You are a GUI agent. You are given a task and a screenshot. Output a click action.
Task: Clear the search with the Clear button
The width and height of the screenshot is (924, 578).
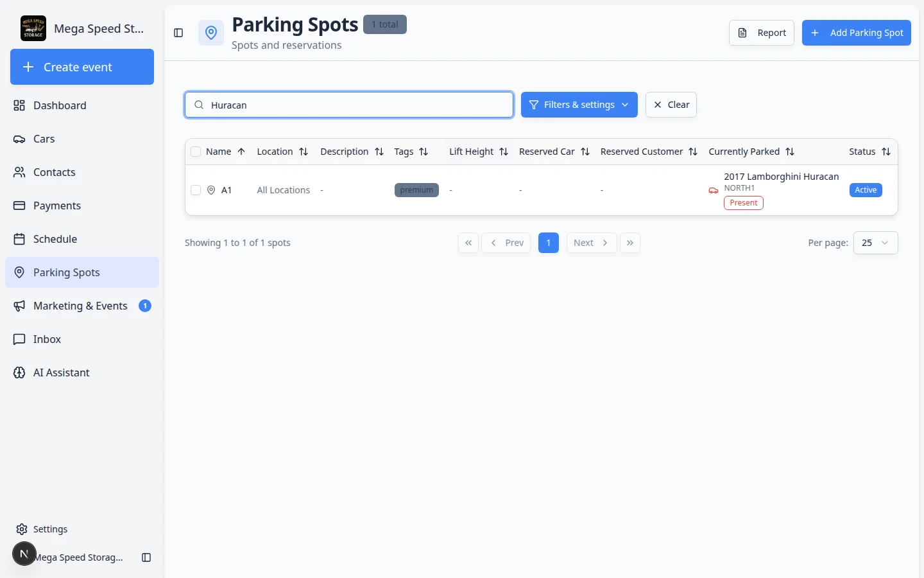(x=671, y=105)
